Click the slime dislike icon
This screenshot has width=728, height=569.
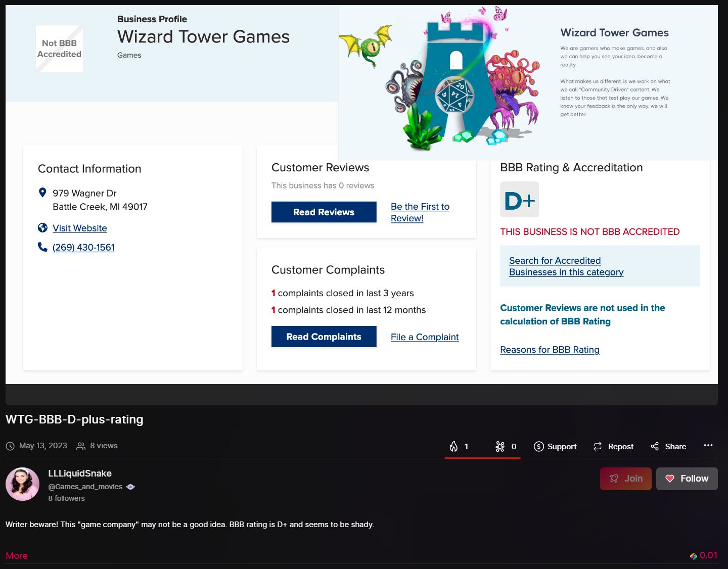point(500,446)
